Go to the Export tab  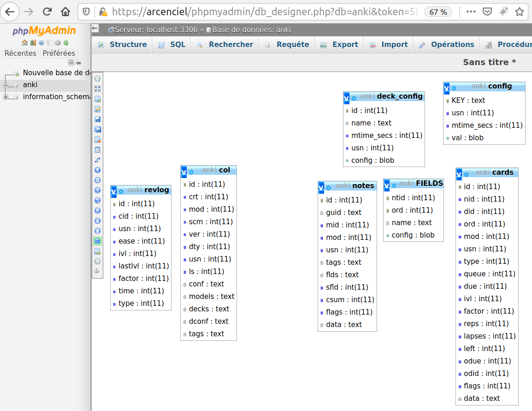[x=339, y=45]
